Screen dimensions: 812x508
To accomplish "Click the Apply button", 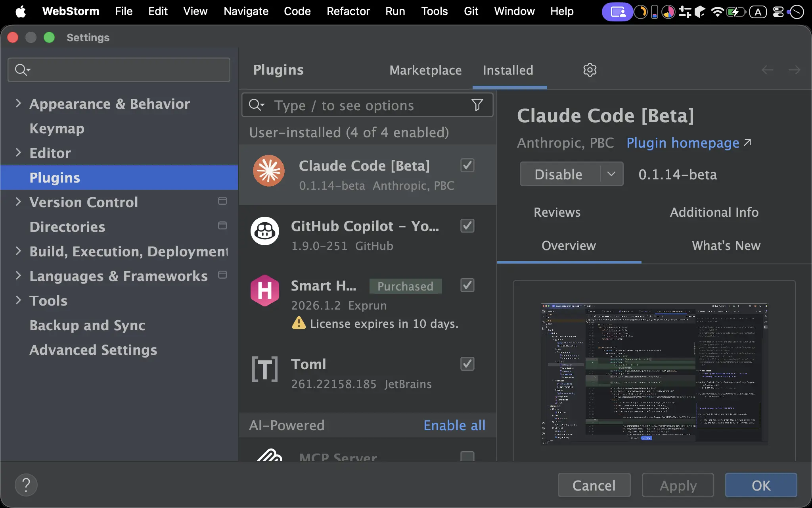I will [x=678, y=485].
